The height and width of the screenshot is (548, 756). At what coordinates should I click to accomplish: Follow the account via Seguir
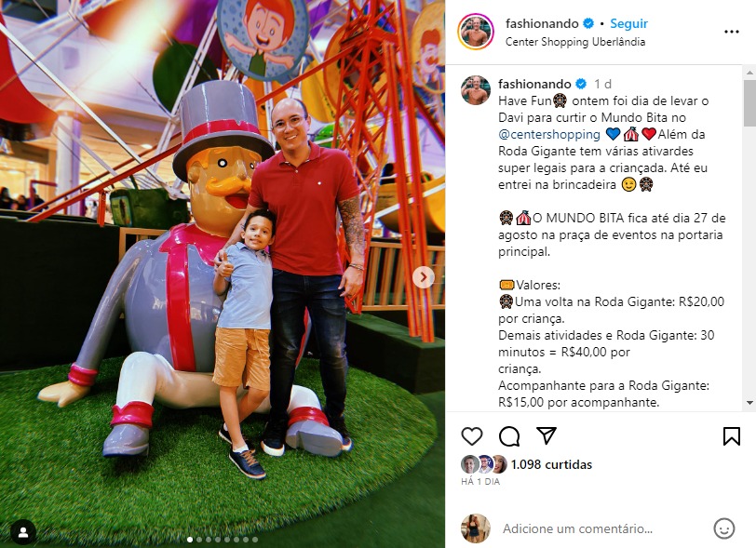point(628,23)
